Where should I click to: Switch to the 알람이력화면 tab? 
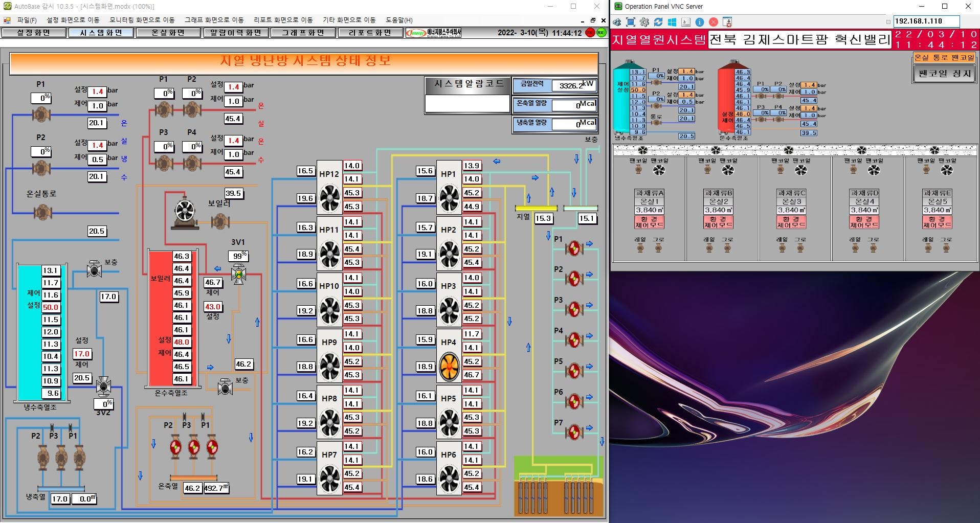tap(235, 33)
